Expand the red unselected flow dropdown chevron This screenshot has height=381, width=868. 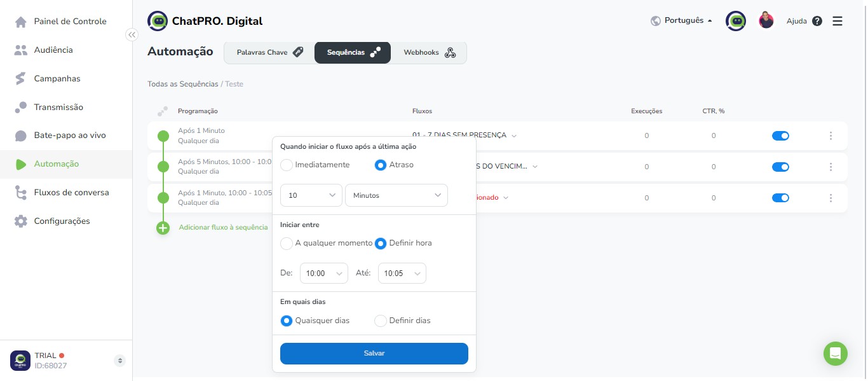(x=506, y=198)
